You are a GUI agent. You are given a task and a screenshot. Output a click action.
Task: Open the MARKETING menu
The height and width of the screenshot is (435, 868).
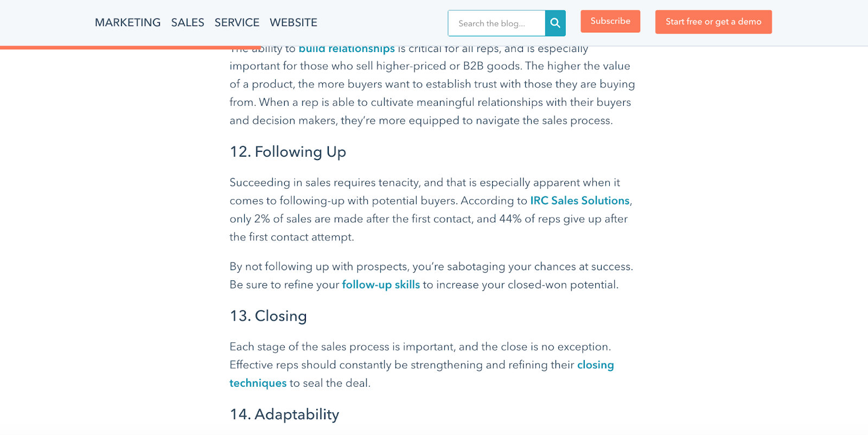click(x=127, y=22)
